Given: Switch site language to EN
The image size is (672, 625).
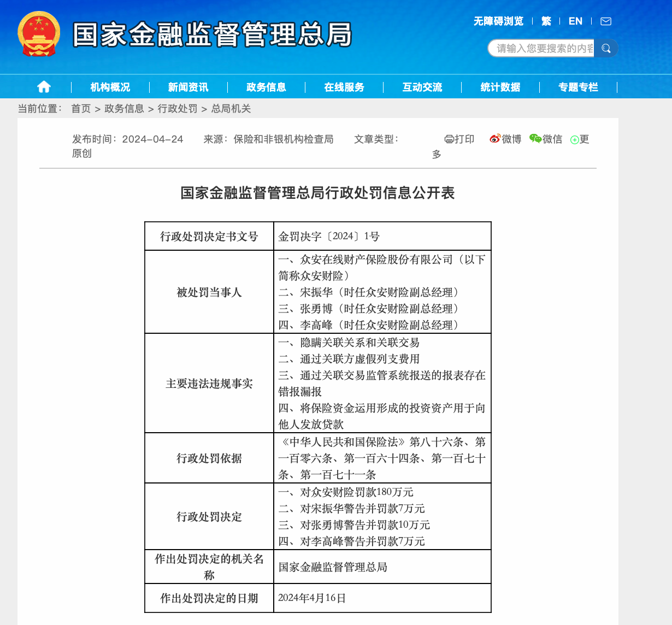Looking at the screenshot, I should 575,21.
